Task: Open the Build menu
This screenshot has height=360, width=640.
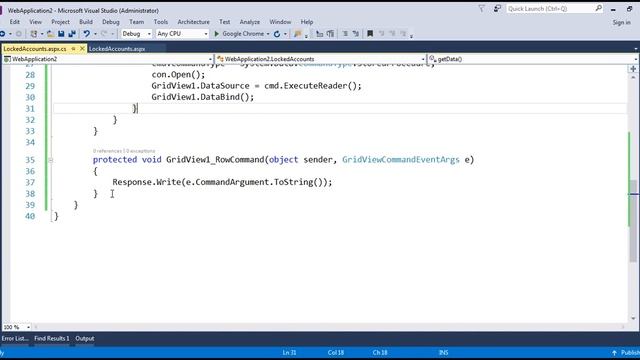Action: [x=86, y=22]
